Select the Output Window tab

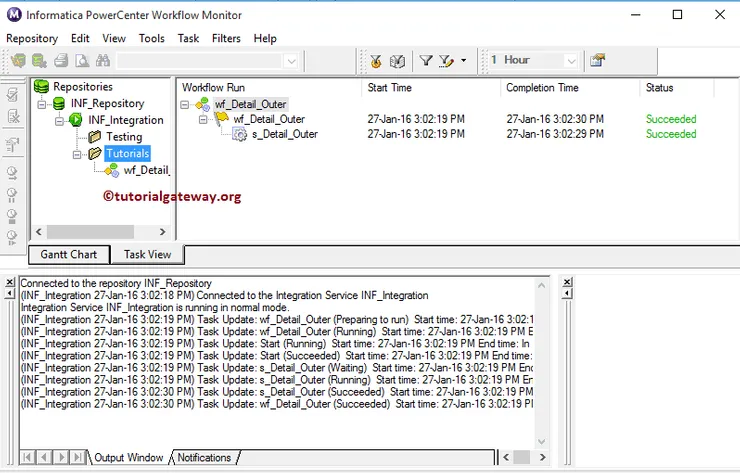coord(129,457)
